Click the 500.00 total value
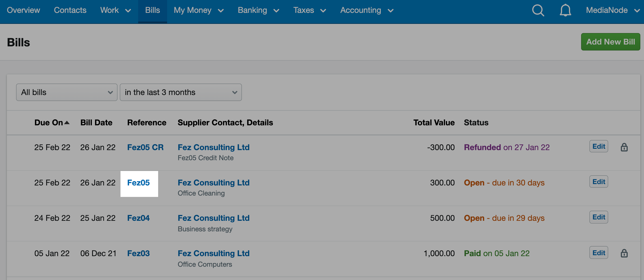The width and height of the screenshot is (644, 280). coord(442,218)
